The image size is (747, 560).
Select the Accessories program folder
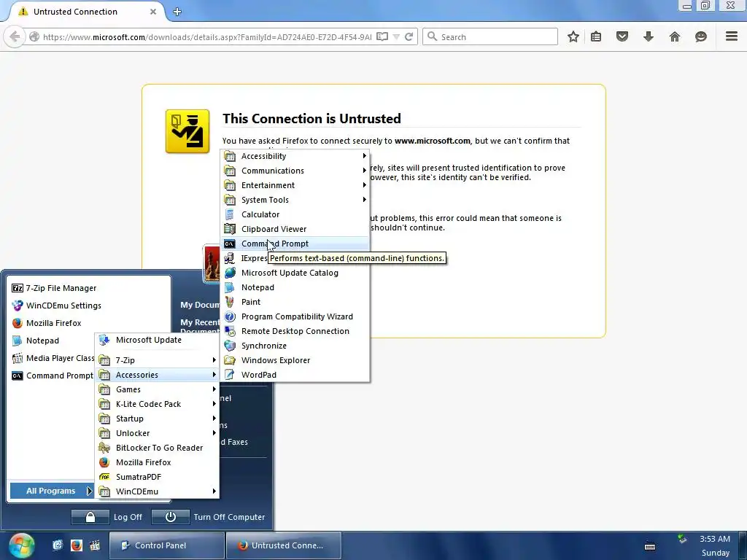[x=158, y=375]
